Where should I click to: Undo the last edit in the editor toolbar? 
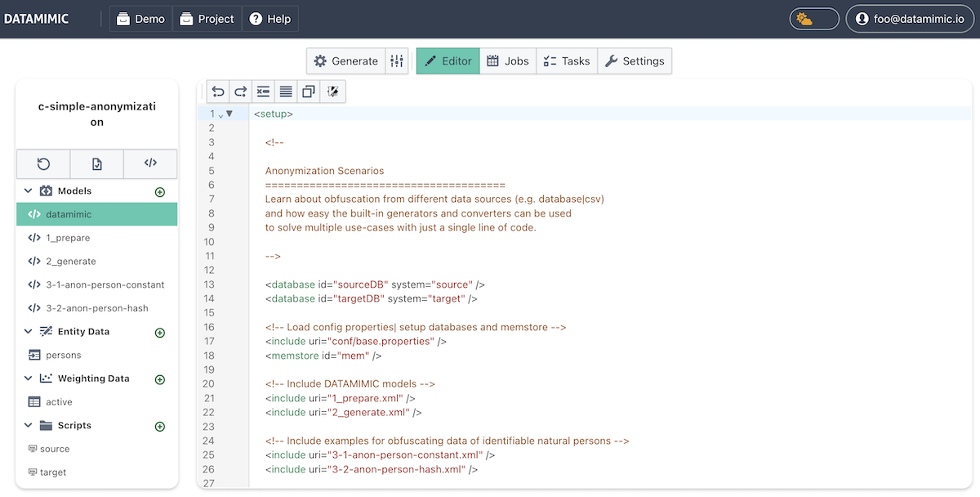click(x=218, y=92)
